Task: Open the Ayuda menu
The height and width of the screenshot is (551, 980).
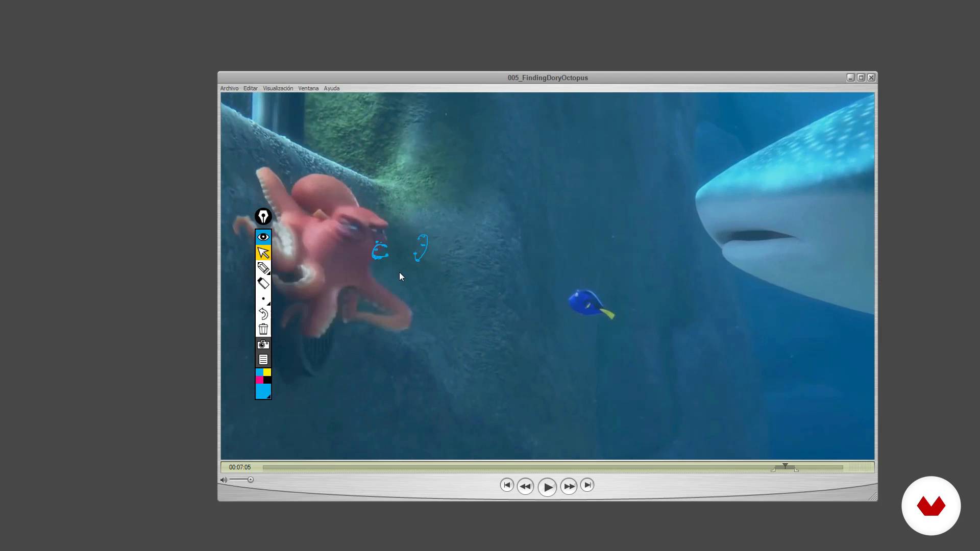Action: point(332,88)
